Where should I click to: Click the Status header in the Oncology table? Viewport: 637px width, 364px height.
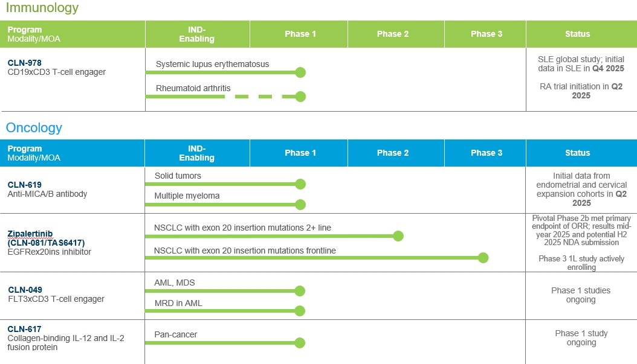tap(577, 153)
